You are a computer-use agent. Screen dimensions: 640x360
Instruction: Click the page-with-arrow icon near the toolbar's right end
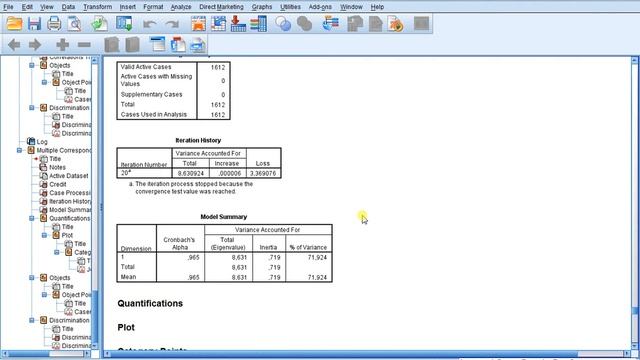396,24
